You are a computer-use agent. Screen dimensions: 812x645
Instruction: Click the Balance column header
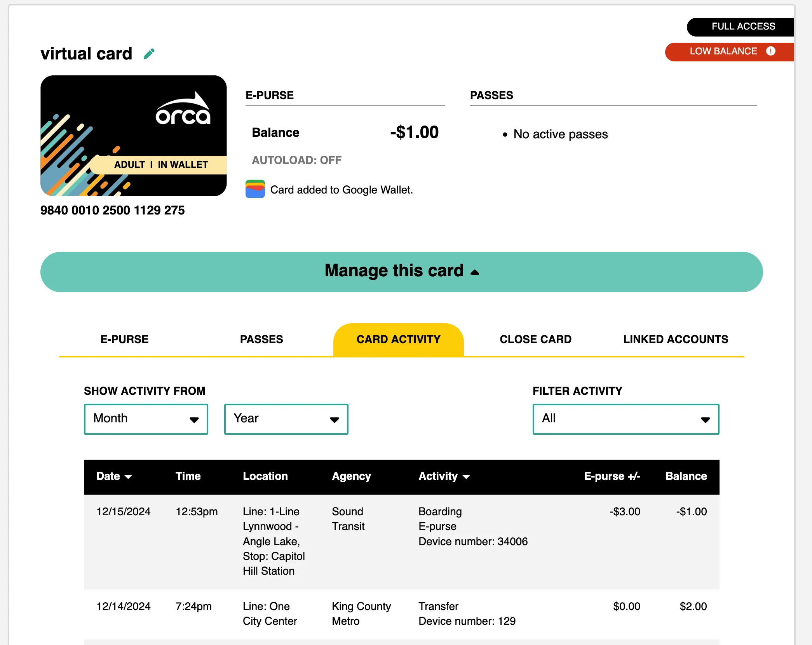686,476
